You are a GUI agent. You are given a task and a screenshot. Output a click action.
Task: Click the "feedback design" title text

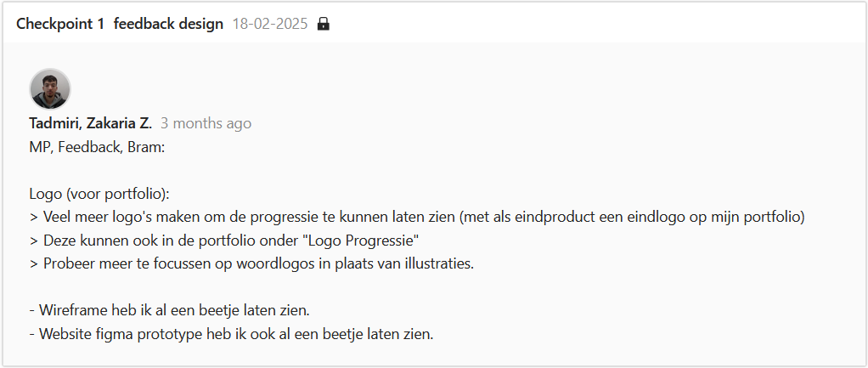pyautogui.click(x=168, y=24)
